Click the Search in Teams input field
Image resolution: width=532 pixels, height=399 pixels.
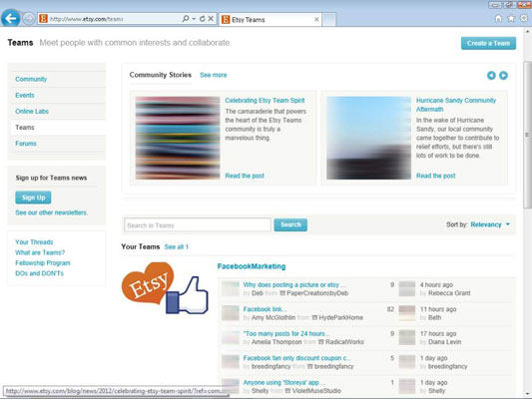point(198,225)
